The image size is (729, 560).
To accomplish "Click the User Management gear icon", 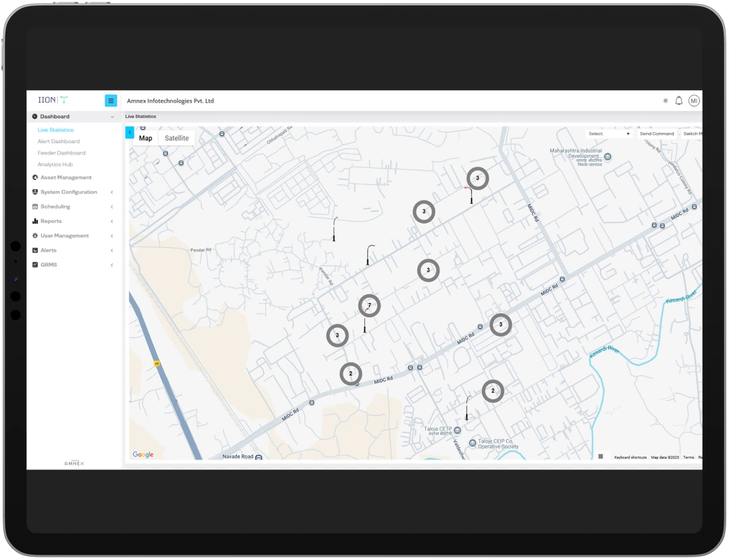I will (35, 235).
